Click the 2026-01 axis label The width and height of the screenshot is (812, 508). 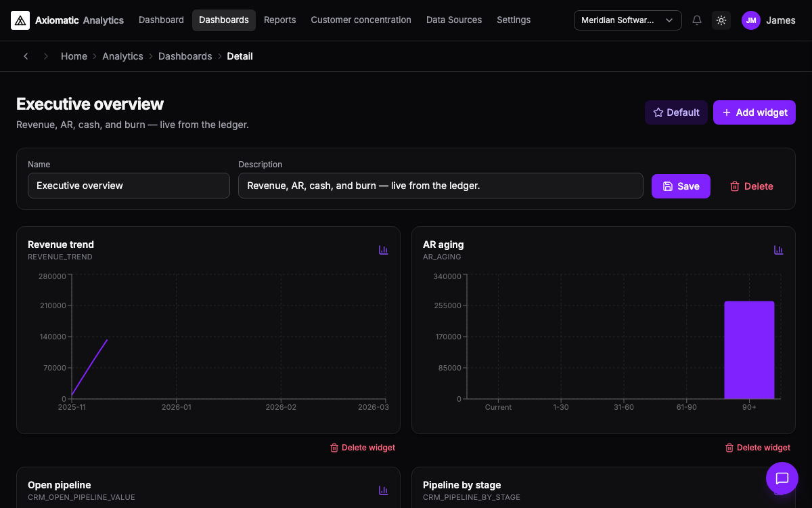tap(176, 408)
